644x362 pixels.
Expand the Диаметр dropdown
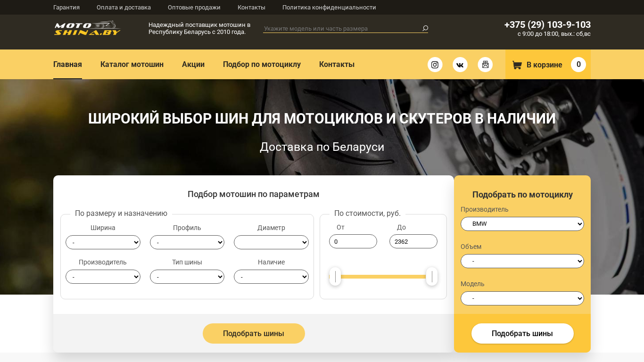click(x=271, y=242)
